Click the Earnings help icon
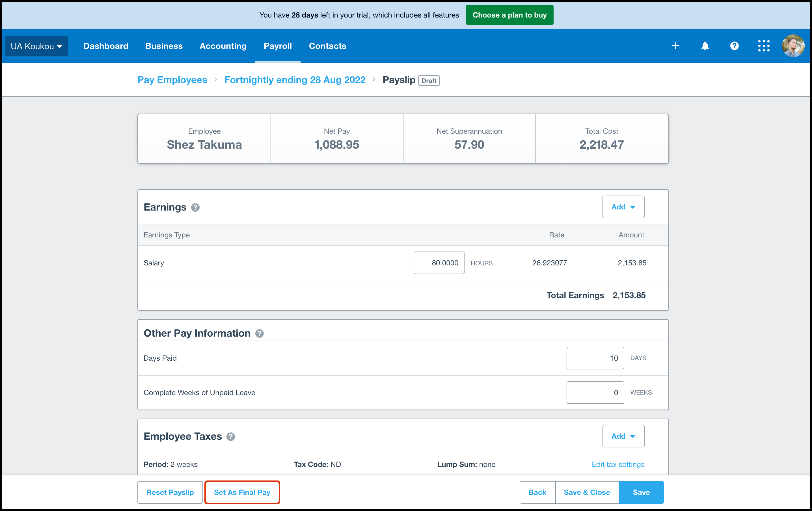 point(195,207)
